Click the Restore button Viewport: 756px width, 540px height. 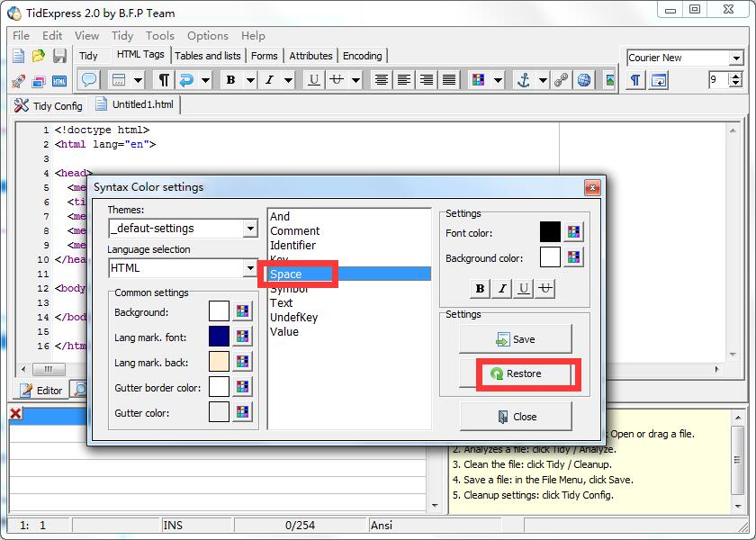pos(516,373)
